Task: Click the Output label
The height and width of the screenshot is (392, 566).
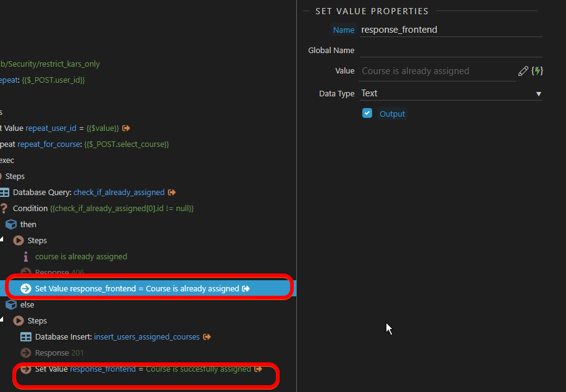Action: [392, 114]
